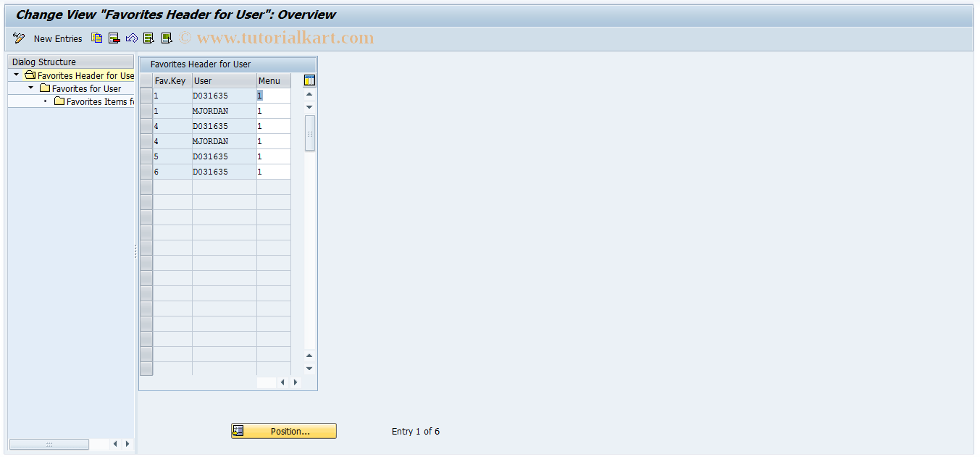Select the row for D031635 with Fav.Key 6
The image size is (980, 457).
(146, 172)
